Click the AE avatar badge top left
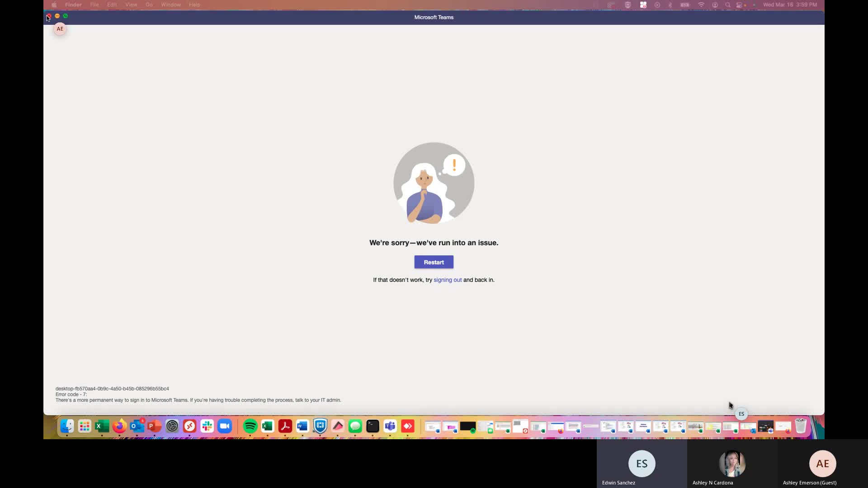The image size is (868, 488). click(x=60, y=28)
